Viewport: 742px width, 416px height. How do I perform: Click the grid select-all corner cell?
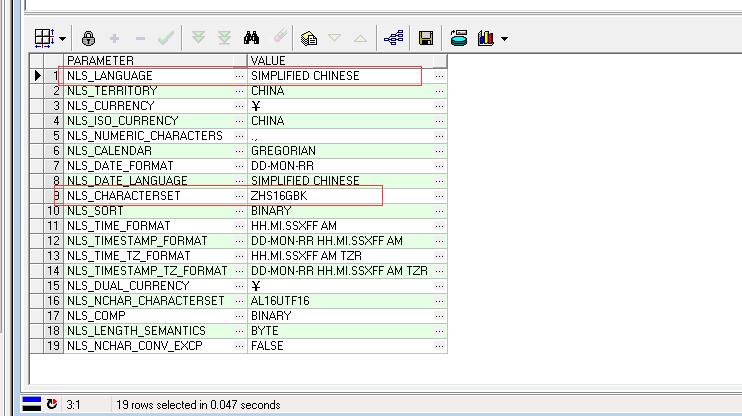click(x=36, y=61)
